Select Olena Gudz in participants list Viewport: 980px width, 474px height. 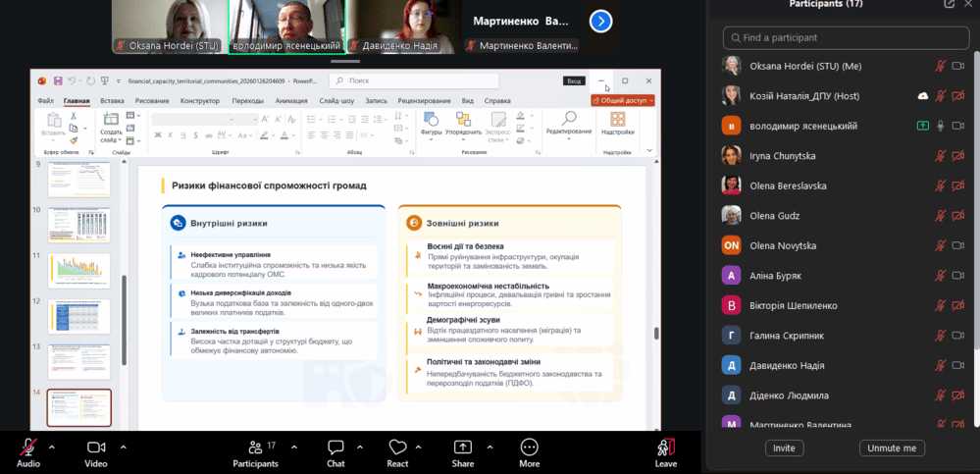(775, 216)
